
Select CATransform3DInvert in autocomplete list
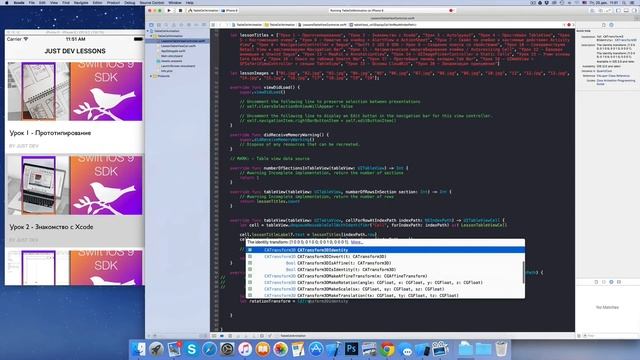click(384, 257)
